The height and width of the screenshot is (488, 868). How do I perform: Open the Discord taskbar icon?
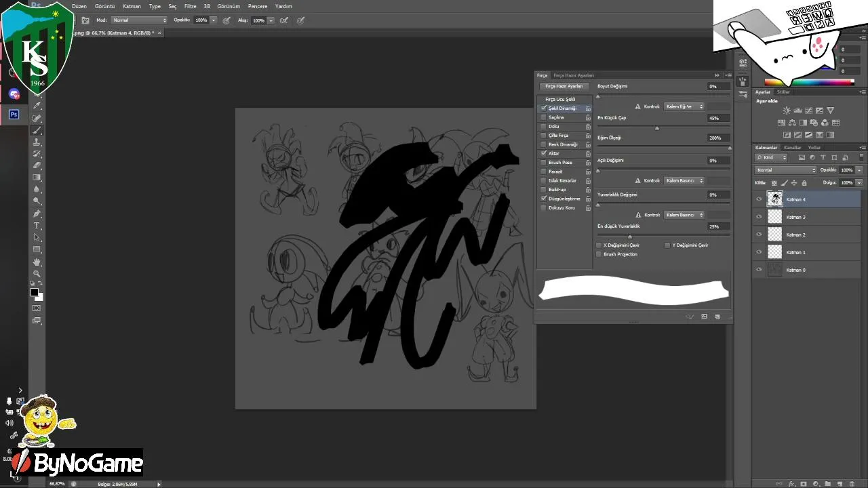click(x=14, y=94)
